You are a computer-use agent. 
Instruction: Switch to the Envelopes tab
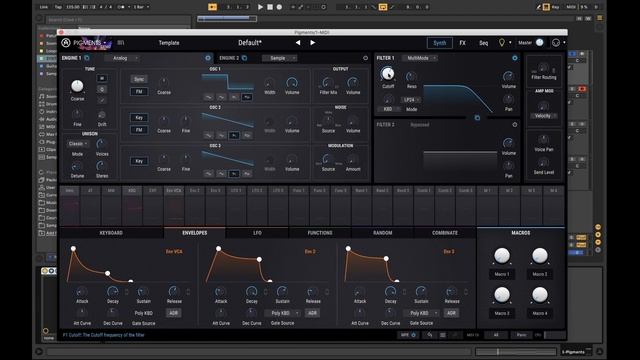[195, 233]
